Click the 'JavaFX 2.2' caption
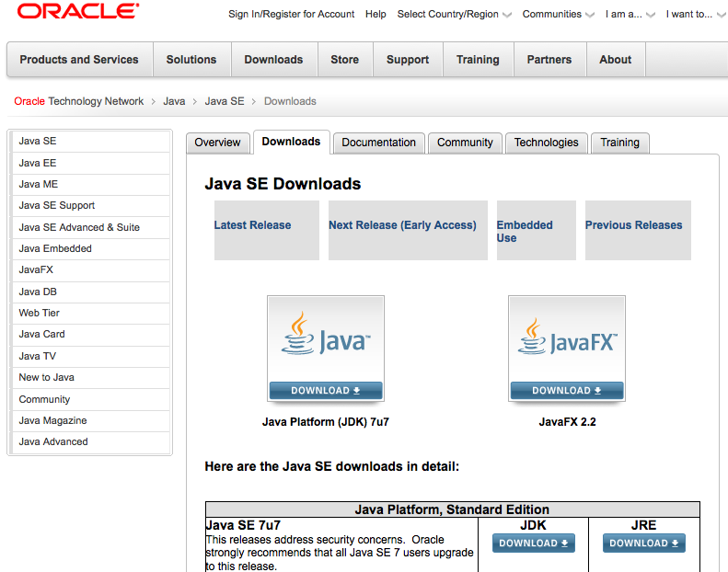 (567, 422)
